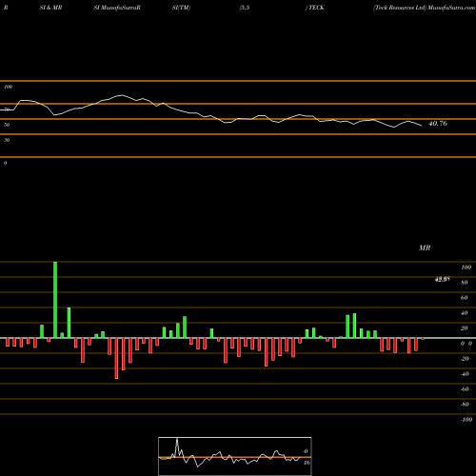Click the '80' label on MR axis
476x476 pixels.
click(465, 283)
